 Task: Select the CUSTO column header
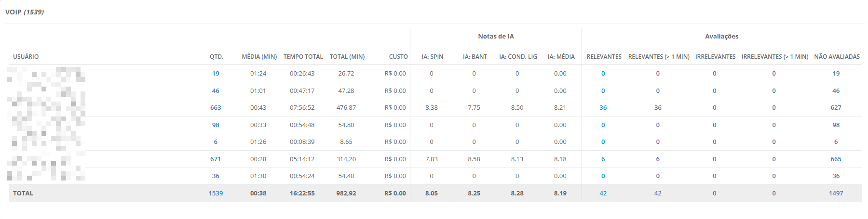[398, 57]
